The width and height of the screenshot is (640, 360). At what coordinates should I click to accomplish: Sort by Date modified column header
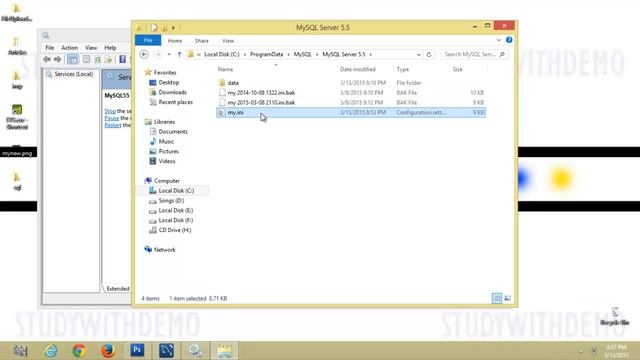(x=358, y=69)
